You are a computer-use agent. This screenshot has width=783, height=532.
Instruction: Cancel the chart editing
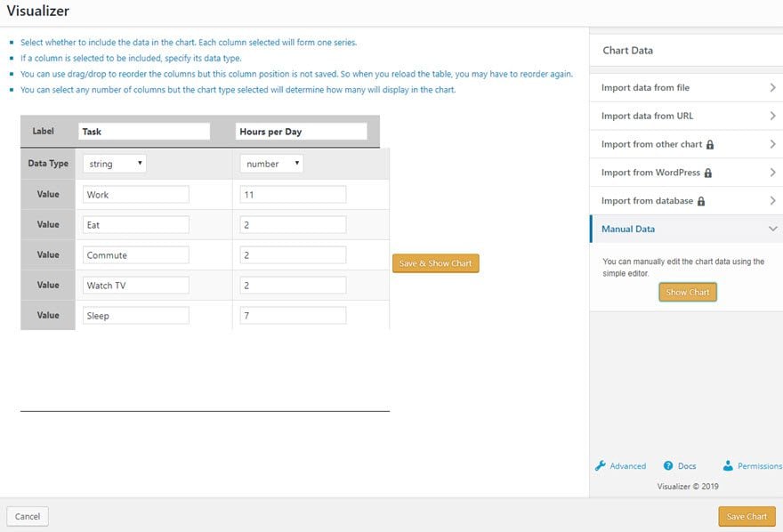coord(28,517)
